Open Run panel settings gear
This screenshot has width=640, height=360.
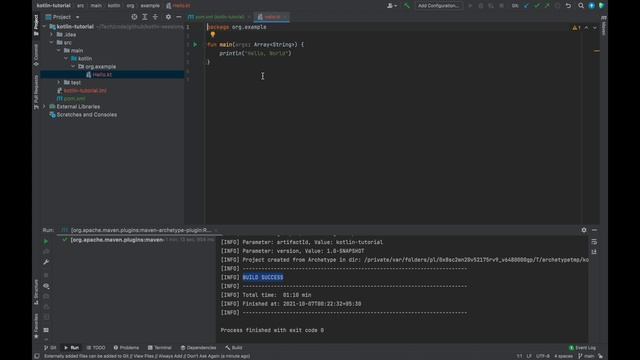point(584,230)
